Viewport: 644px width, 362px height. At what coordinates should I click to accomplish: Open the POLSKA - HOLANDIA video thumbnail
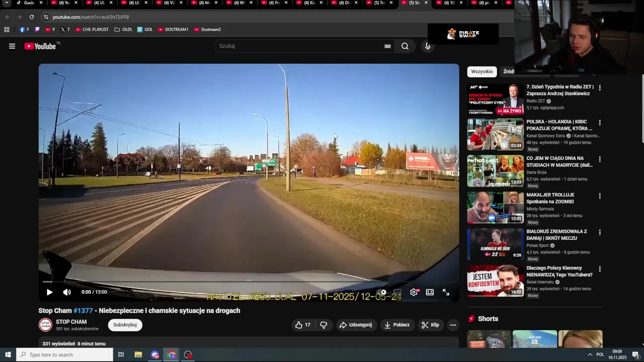tap(496, 134)
